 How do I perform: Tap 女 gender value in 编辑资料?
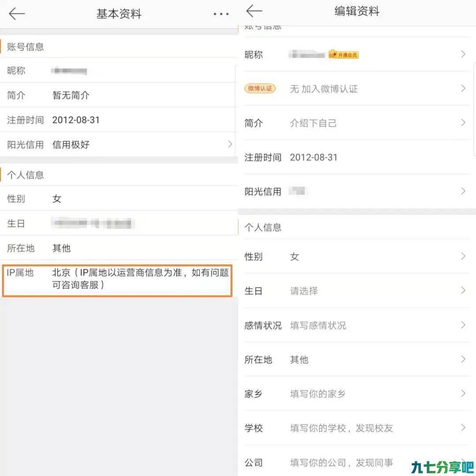pyautogui.click(x=294, y=257)
